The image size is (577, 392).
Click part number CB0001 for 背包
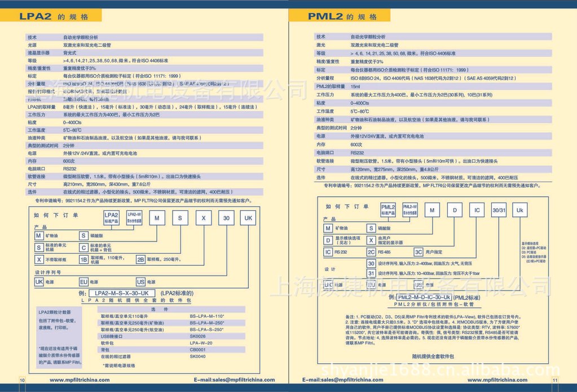click(197, 350)
